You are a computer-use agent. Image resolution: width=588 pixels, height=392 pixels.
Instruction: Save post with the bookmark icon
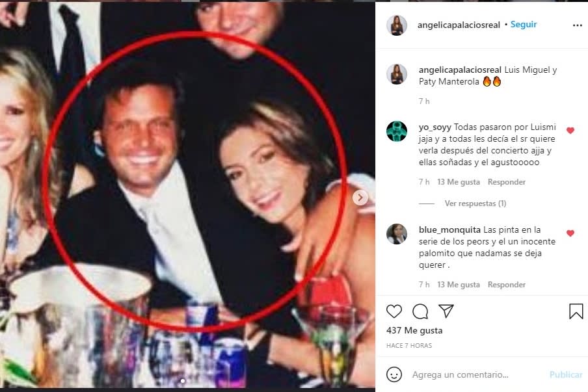click(x=576, y=311)
